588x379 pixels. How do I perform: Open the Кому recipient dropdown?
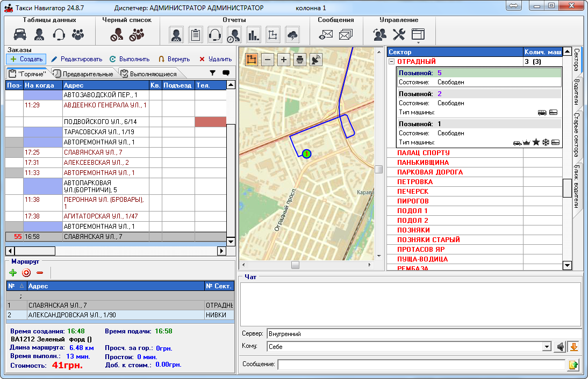click(x=547, y=347)
